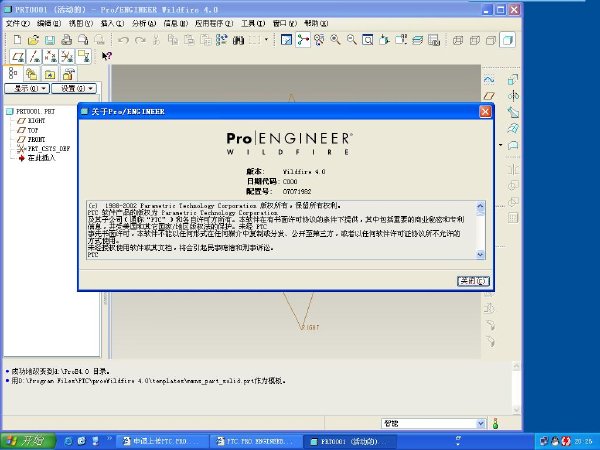This screenshot has width=600, height=450.
Task: Select Datum Plane tool on right toolbar
Action: [x=489, y=96]
